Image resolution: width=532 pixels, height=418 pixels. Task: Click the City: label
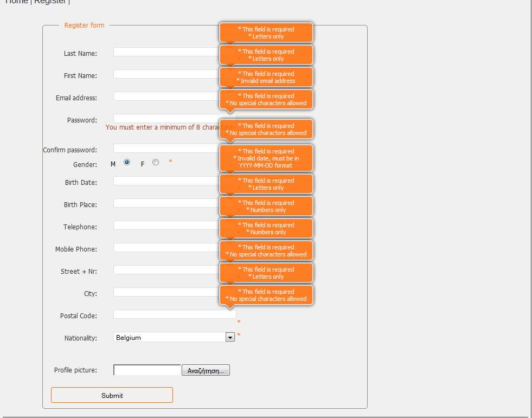tap(91, 293)
